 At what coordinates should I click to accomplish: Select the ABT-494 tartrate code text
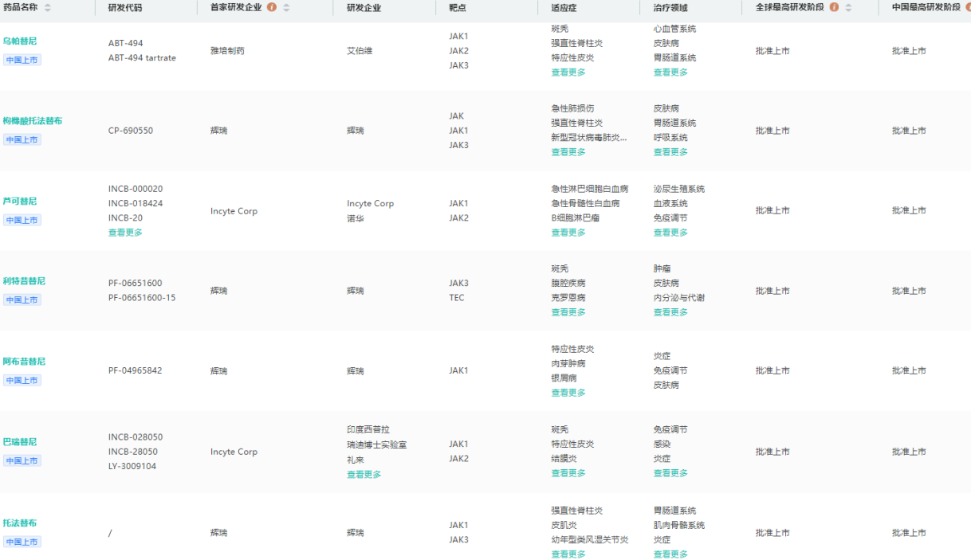coord(142,58)
